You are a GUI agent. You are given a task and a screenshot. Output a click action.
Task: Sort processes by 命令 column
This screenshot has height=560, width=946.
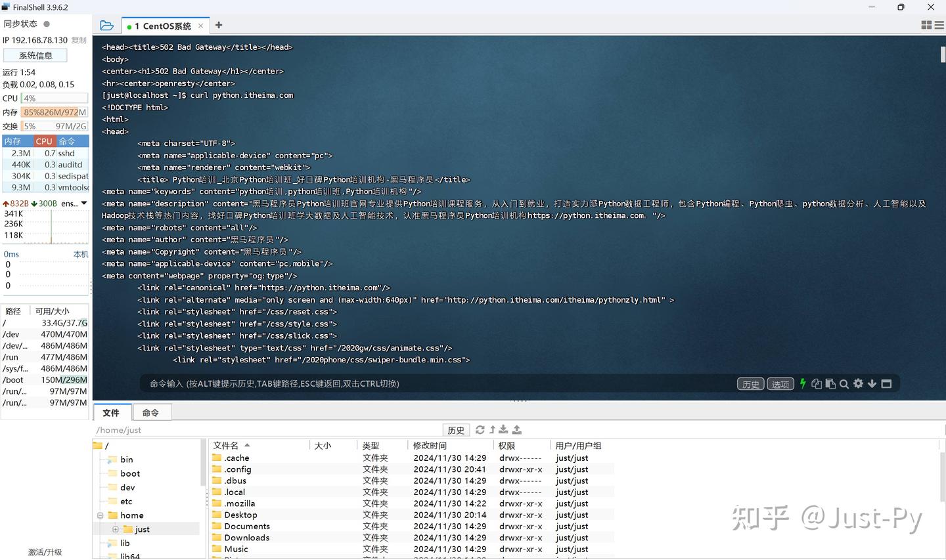pos(72,141)
